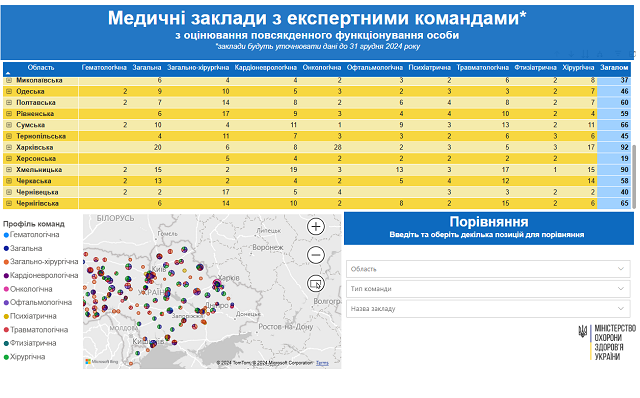Click the drill up arrow icon
640x398 pixels.
point(557,54)
